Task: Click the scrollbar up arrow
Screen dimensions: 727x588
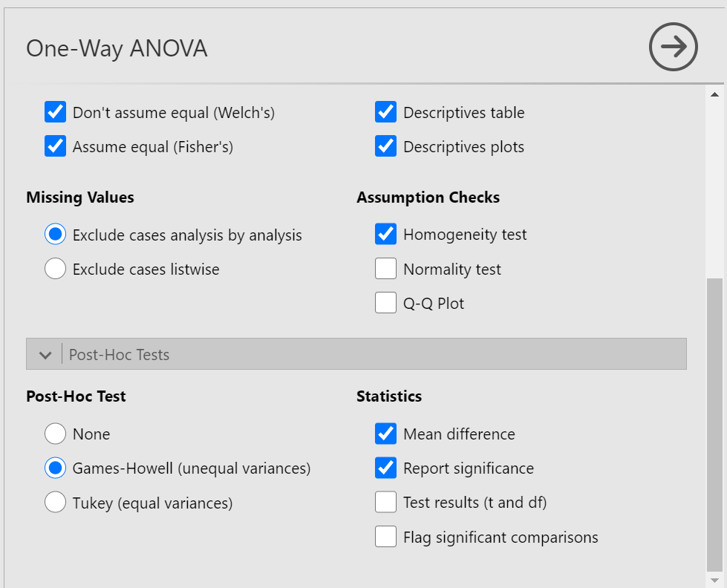Action: coord(714,94)
